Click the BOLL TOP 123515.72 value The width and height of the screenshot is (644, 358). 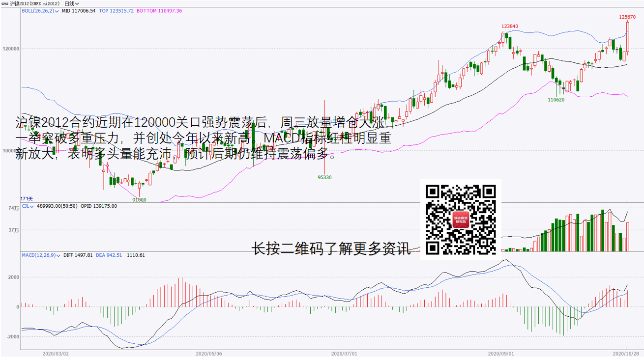coord(116,10)
